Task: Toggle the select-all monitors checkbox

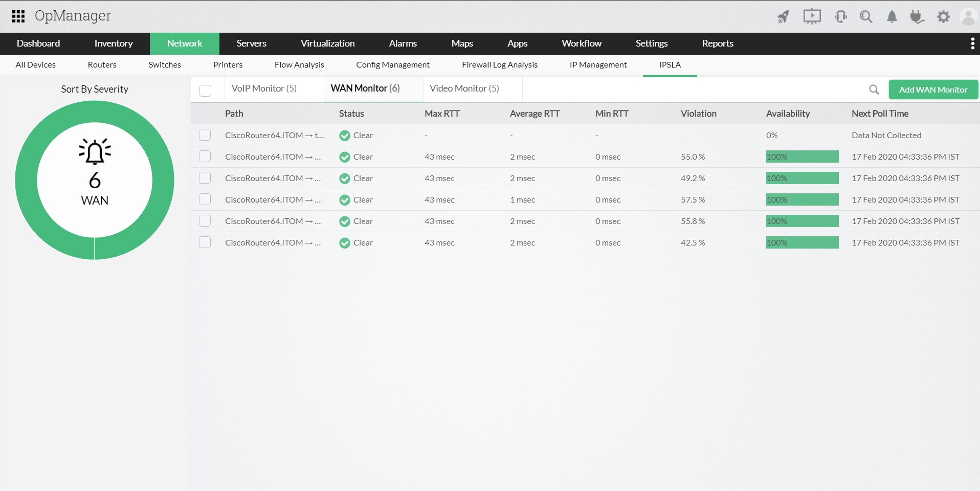Action: [x=206, y=91]
